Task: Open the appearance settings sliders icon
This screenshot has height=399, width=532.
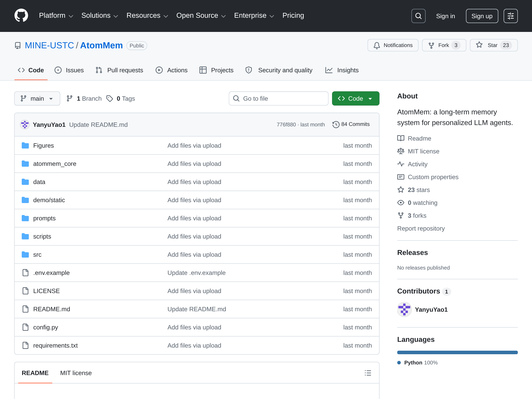Action: pyautogui.click(x=510, y=16)
